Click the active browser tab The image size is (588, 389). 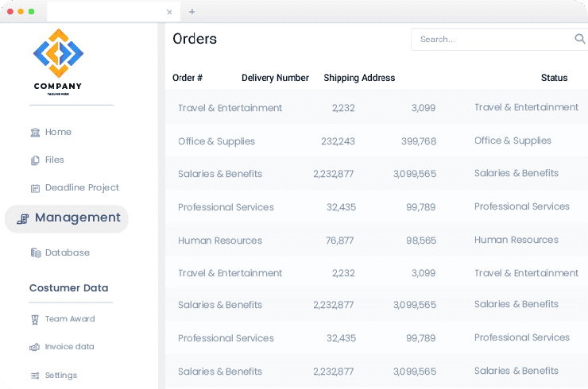(114, 12)
